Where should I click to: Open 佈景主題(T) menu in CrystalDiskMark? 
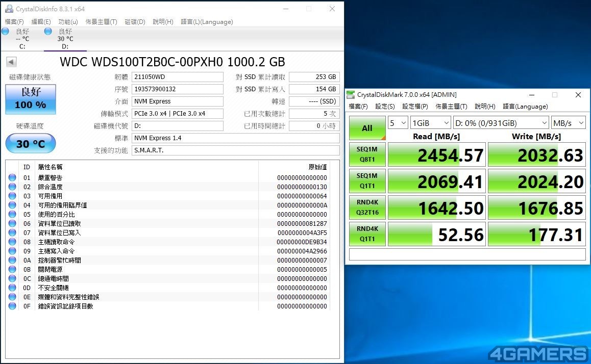(451, 107)
